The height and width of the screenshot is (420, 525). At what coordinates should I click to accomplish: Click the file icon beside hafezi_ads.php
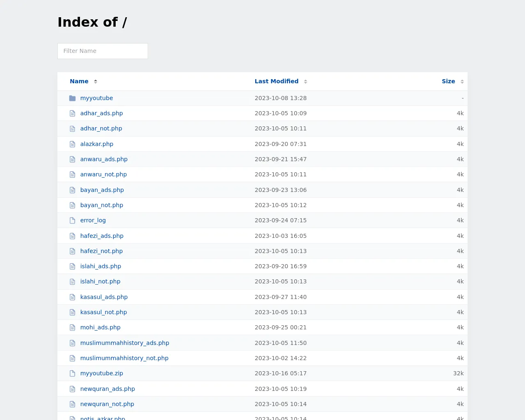point(73,236)
